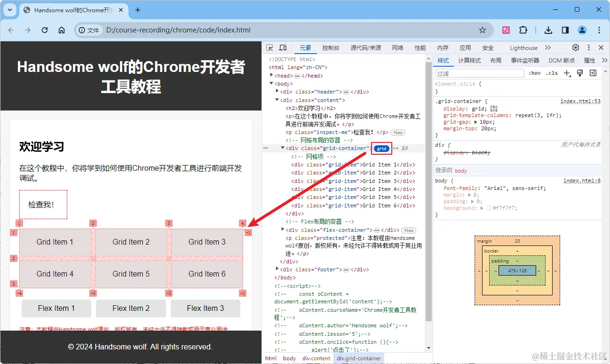
Task: Click the paintbrush rendering emulation icon
Action: [x=580, y=73]
